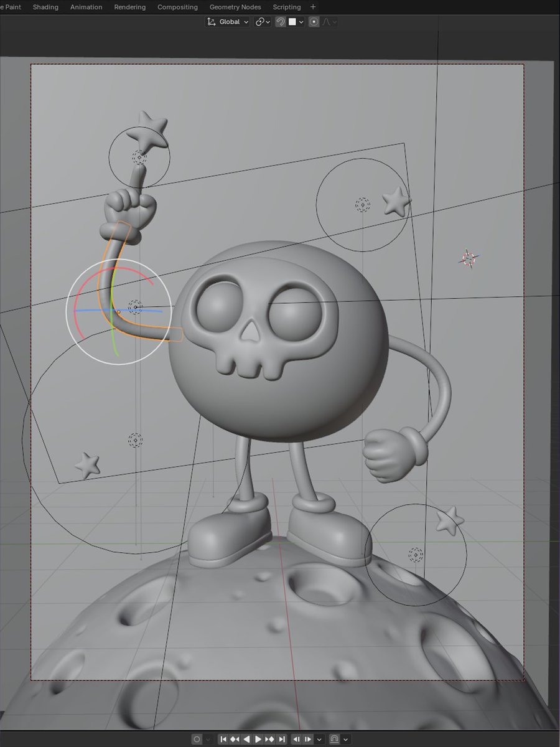
Task: Select the point light at lower left
Action: tap(135, 441)
